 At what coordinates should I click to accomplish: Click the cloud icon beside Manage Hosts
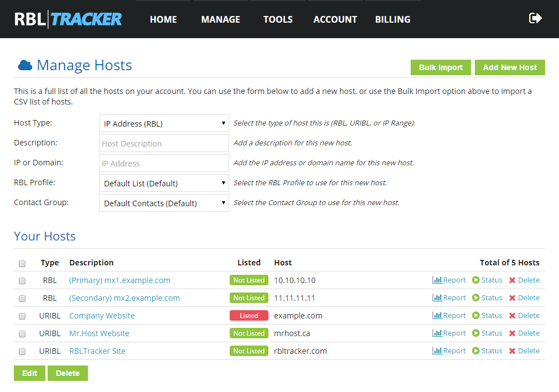point(25,65)
